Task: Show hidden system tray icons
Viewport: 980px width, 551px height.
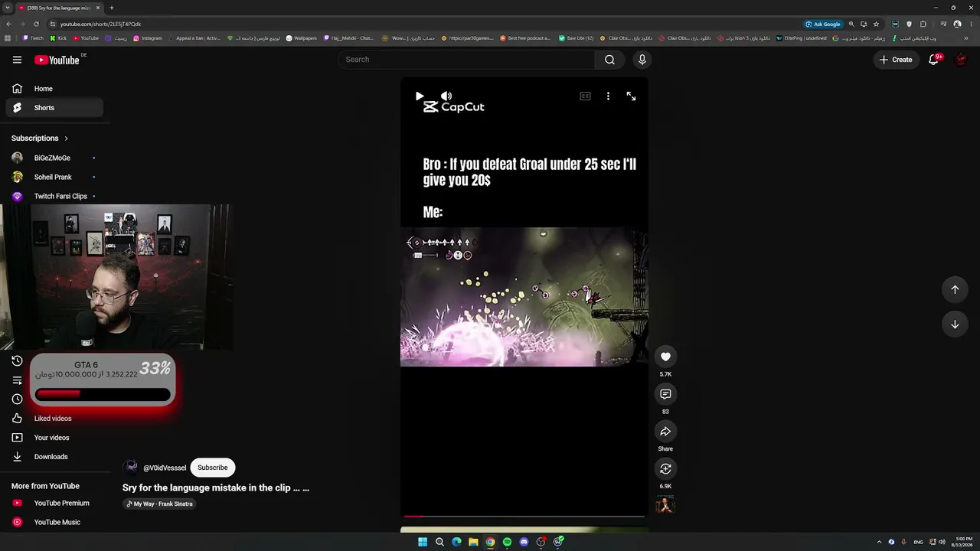Action: (x=879, y=542)
